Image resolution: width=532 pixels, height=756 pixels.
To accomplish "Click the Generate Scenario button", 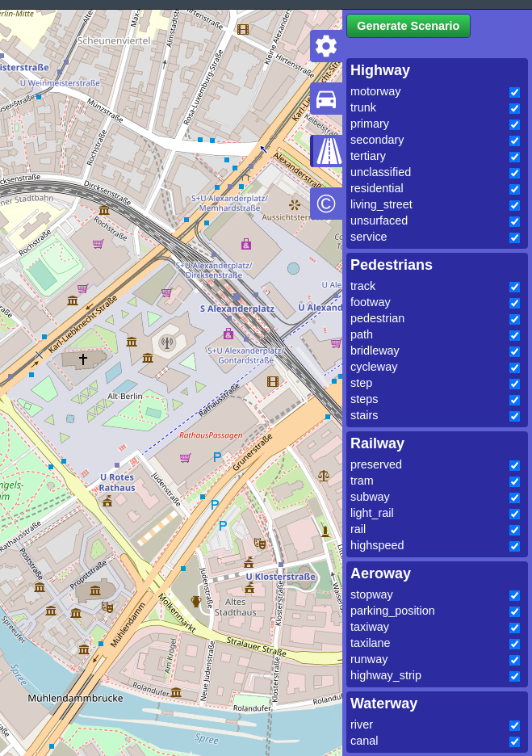I will (x=408, y=26).
